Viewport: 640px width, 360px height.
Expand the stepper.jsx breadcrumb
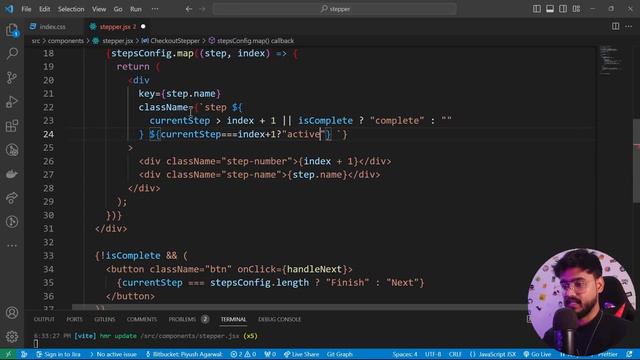(113, 41)
